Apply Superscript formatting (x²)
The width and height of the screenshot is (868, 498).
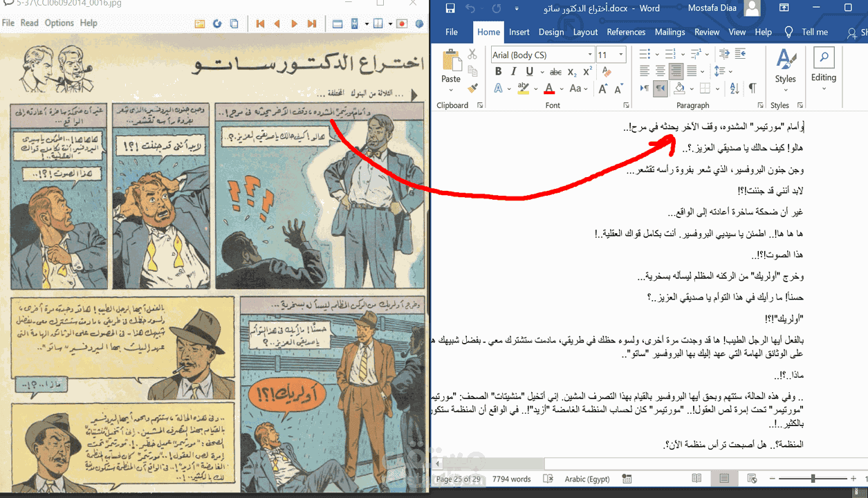point(587,72)
